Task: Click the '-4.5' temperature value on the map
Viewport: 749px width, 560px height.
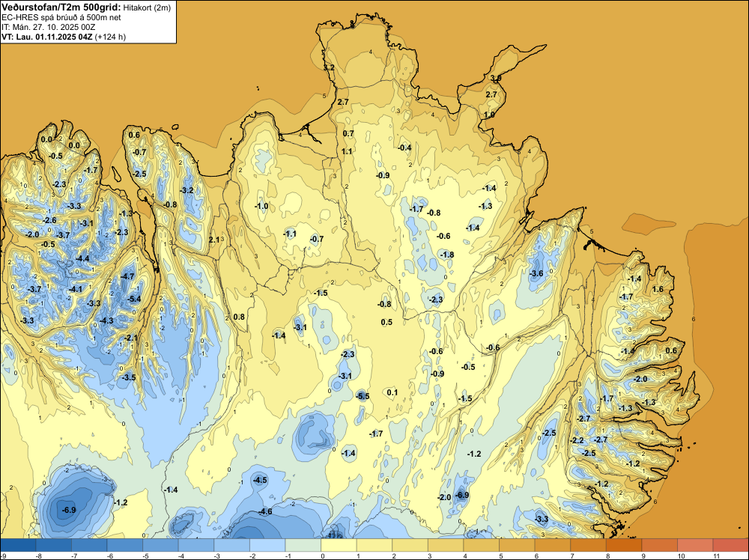Action: 261,481
